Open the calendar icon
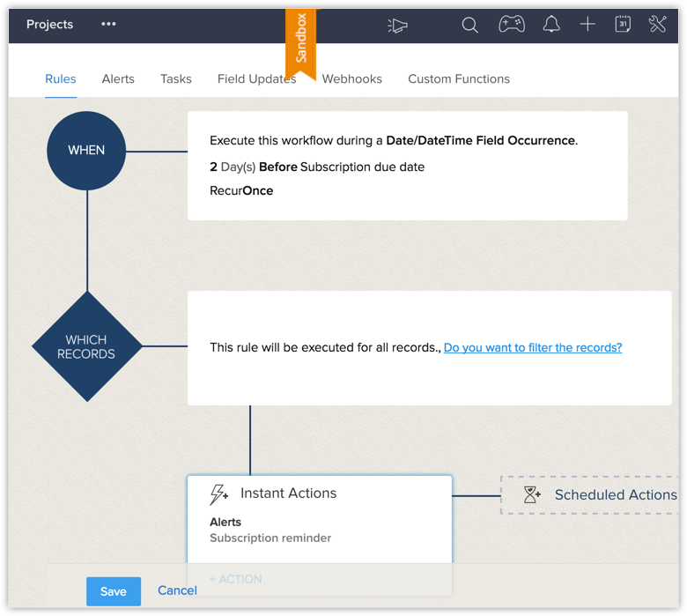 click(623, 25)
